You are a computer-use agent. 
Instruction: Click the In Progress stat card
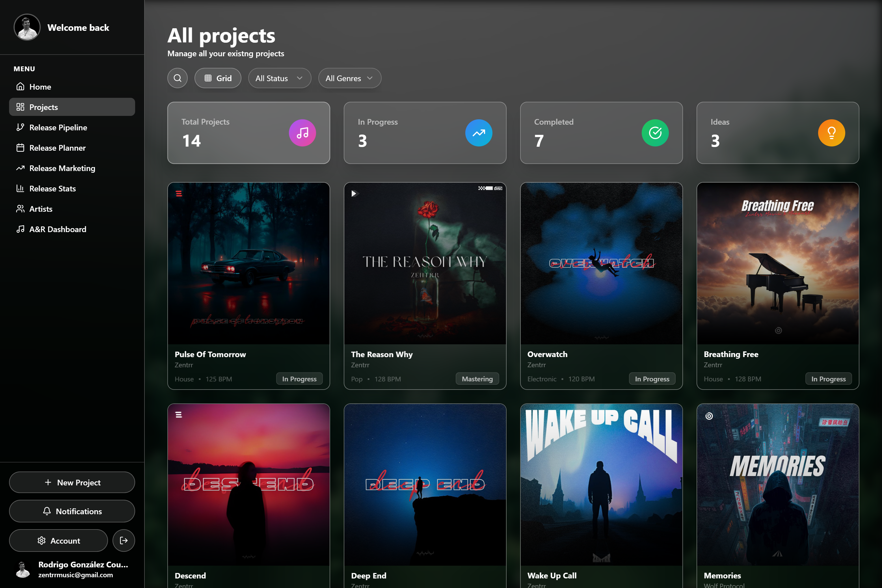(425, 133)
